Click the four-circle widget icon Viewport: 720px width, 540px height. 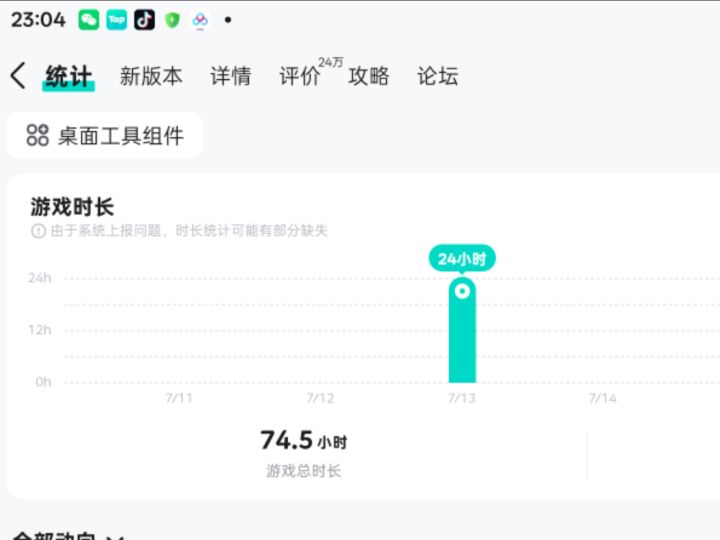click(37, 135)
